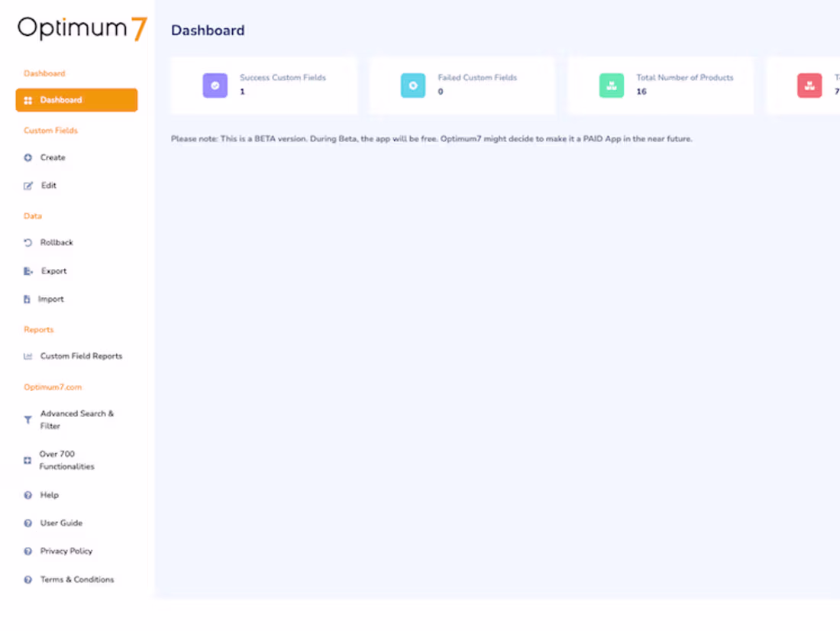Image resolution: width=840 pixels, height=631 pixels.
Task: Click the Rollback undo-arrow icon
Action: (x=27, y=243)
